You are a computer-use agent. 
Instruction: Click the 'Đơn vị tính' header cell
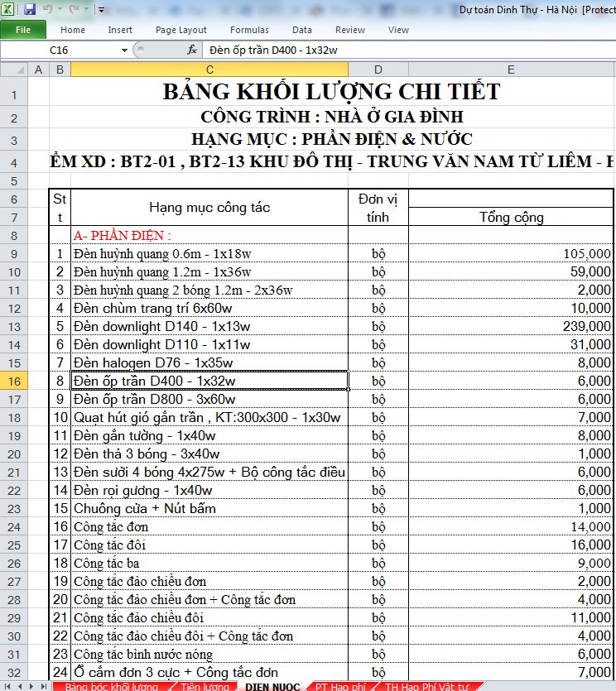[x=378, y=208]
